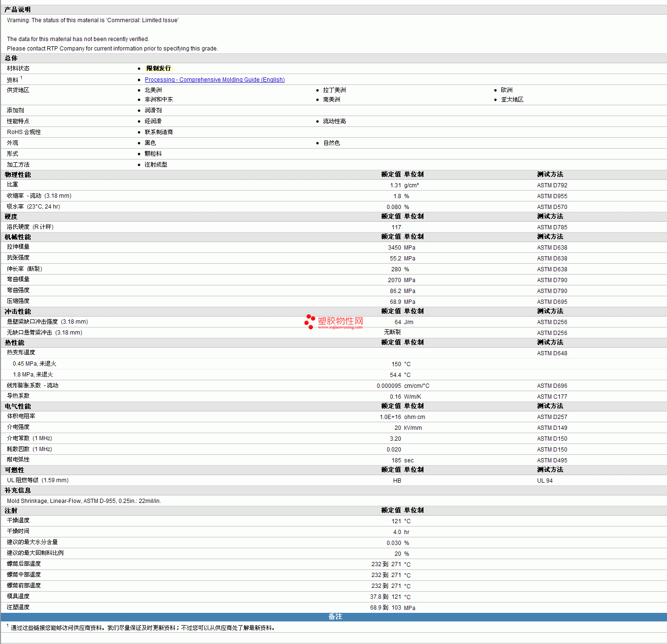The width and height of the screenshot is (667, 644).
Task: Click the 注射 section header
Action: [11, 510]
